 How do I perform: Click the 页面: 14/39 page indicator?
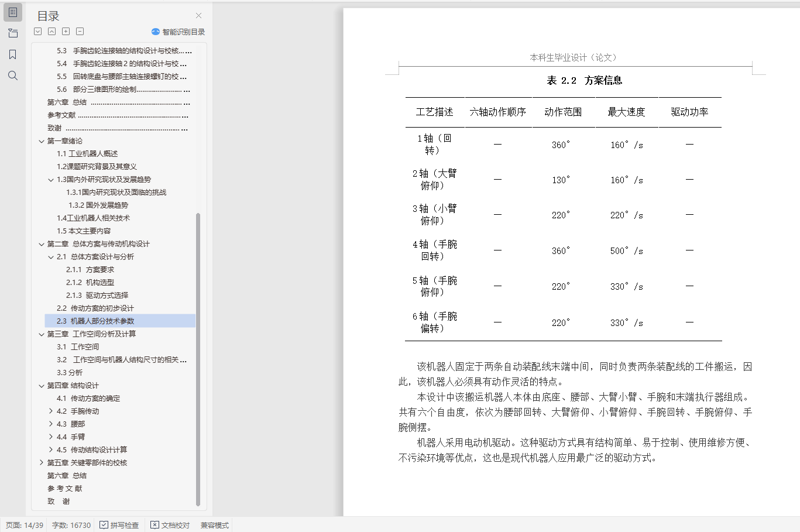tap(25, 525)
